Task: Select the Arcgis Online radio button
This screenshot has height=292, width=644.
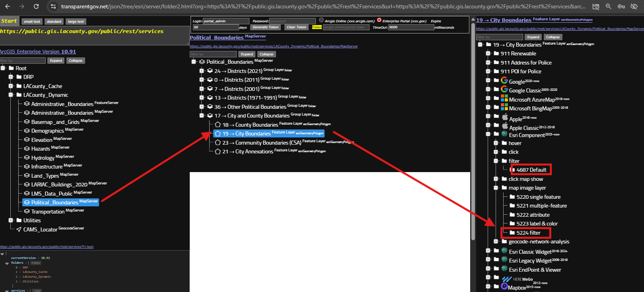Action: point(321,20)
